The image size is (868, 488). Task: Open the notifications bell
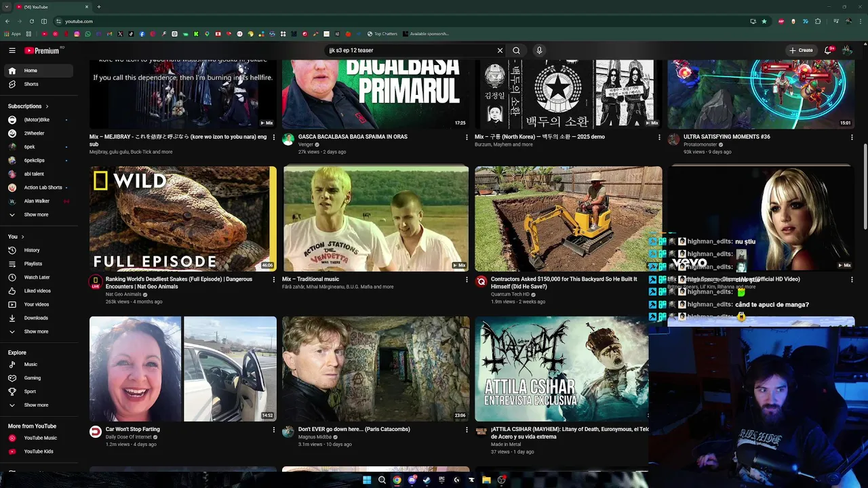point(828,50)
